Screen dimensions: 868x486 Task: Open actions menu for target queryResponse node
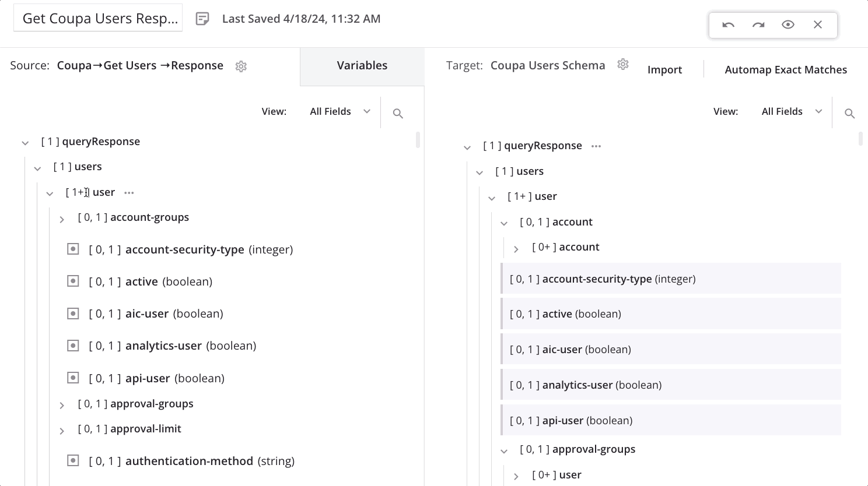[596, 146]
